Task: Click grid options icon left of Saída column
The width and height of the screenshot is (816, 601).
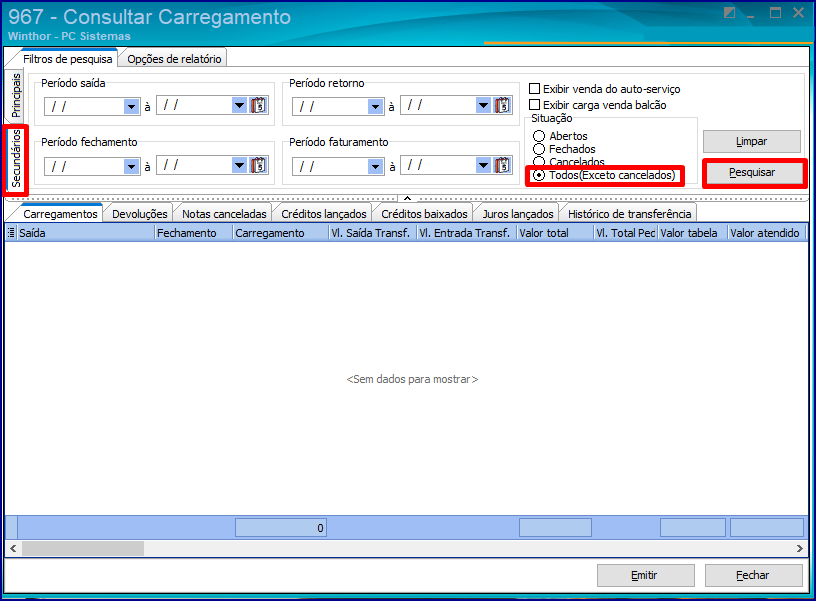Action: click(x=11, y=233)
